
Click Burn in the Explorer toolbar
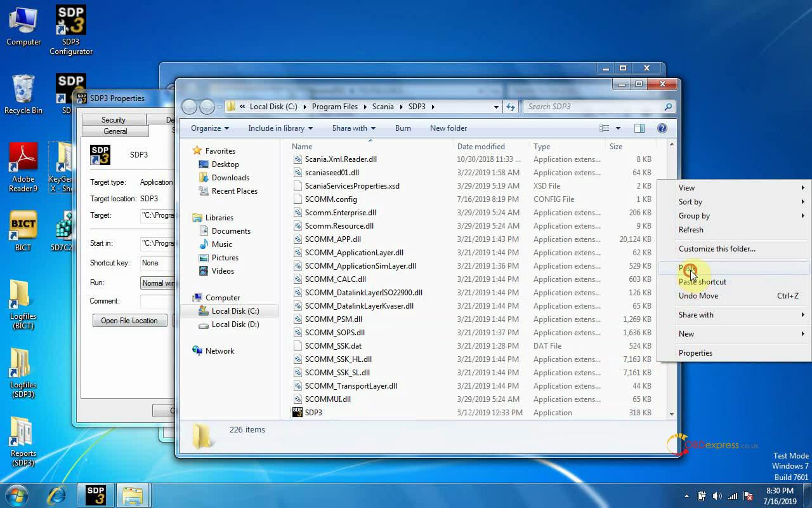pos(403,128)
